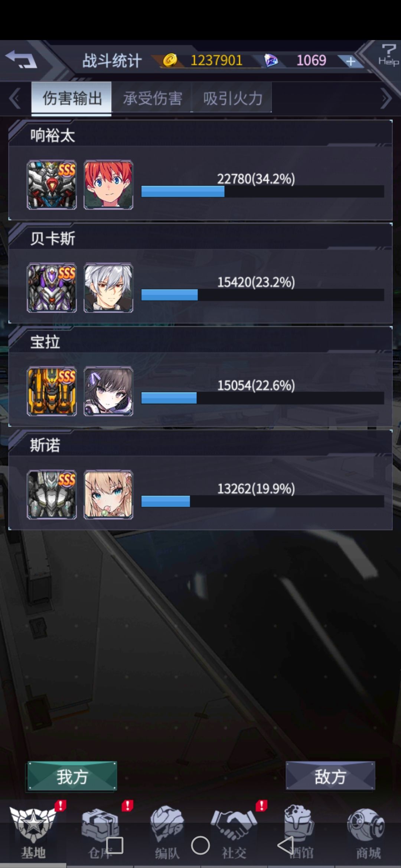This screenshot has width=401, height=868.
Task: Select the 伤害输出 tab
Action: point(71,98)
